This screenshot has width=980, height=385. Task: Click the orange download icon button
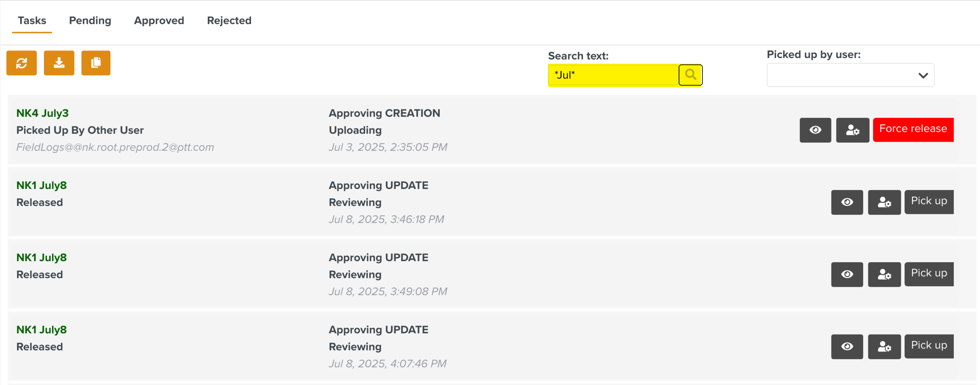59,63
